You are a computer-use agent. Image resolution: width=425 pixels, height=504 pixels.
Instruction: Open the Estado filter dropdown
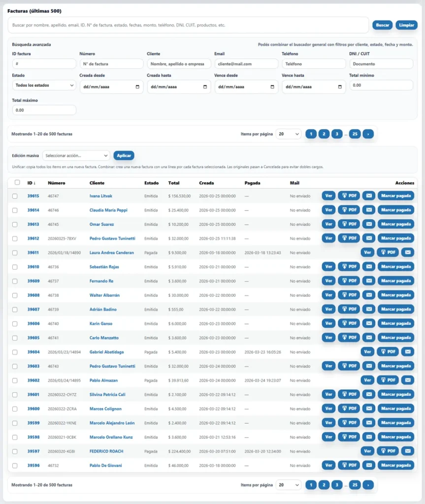44,85
